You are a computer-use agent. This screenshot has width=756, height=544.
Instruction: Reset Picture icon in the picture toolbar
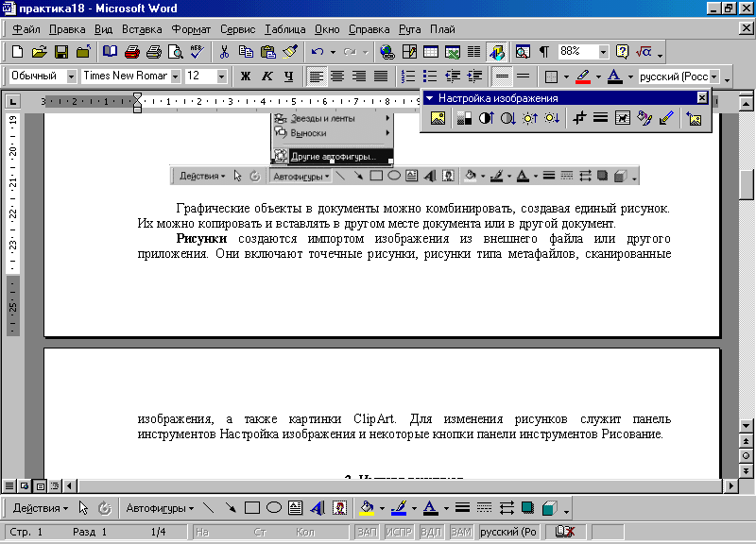tap(695, 118)
